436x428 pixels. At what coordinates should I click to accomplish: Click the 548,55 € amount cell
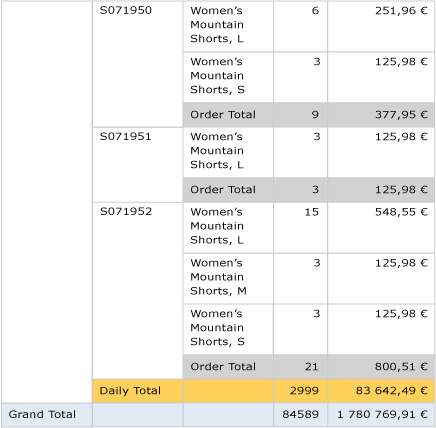381,228
